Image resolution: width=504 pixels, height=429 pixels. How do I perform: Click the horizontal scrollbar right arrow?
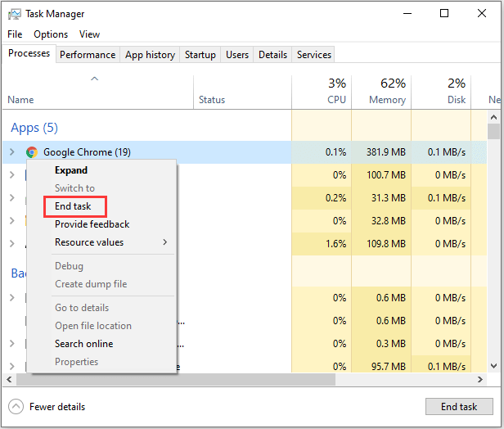click(x=480, y=380)
